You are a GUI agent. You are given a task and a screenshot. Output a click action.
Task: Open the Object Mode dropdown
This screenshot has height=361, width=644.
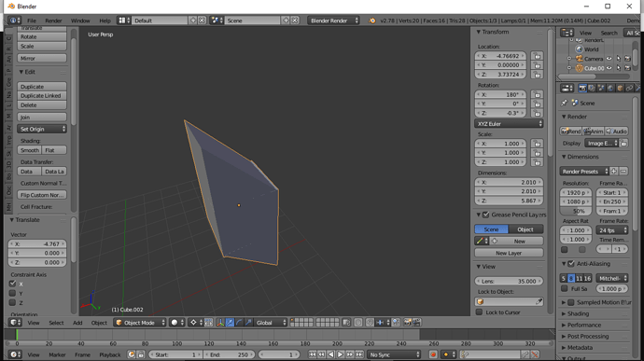pos(140,323)
